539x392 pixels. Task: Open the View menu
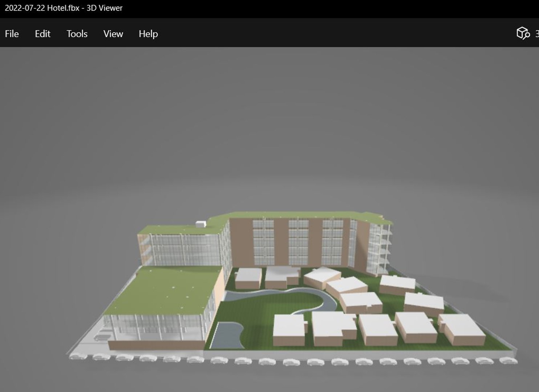pyautogui.click(x=113, y=34)
